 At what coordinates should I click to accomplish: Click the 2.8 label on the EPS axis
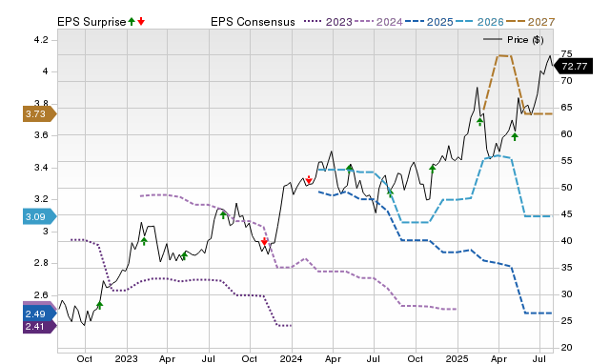tap(41, 263)
